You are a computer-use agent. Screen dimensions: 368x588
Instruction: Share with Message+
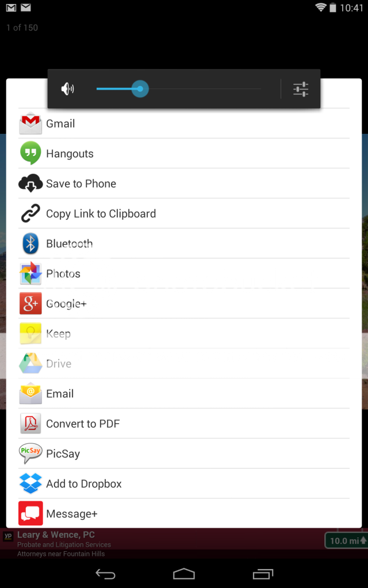click(184, 513)
